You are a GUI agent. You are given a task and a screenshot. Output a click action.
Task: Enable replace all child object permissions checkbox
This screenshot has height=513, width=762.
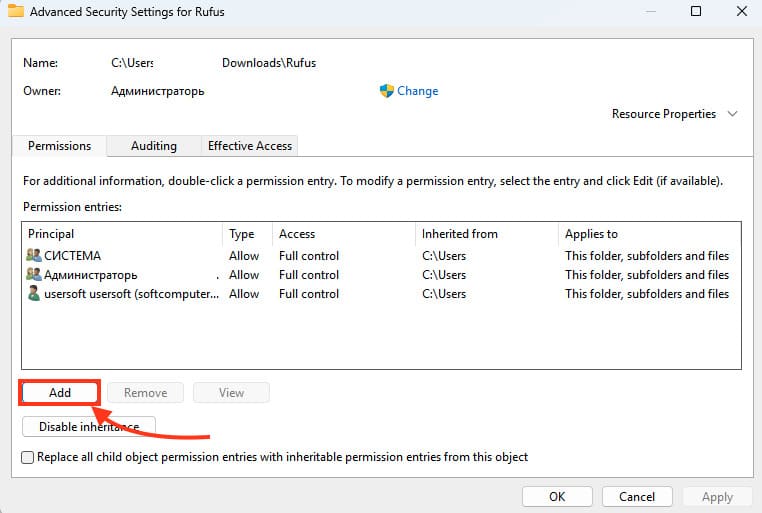[x=28, y=457]
